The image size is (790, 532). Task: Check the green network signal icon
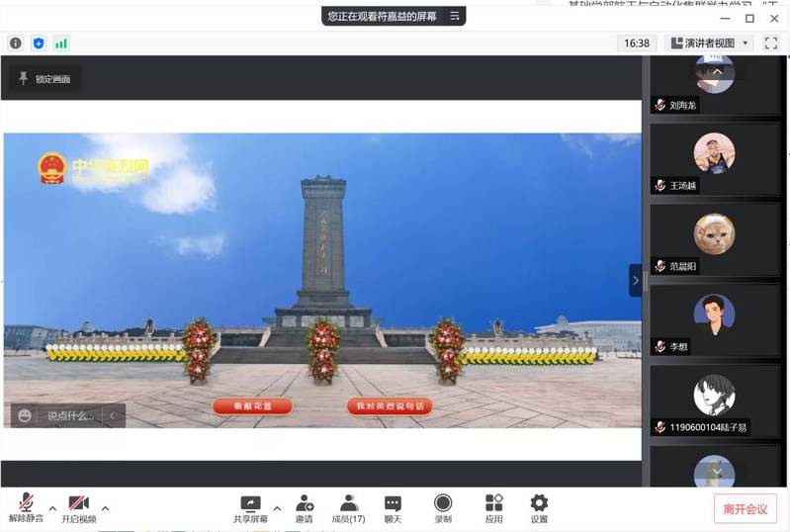tap(61, 44)
